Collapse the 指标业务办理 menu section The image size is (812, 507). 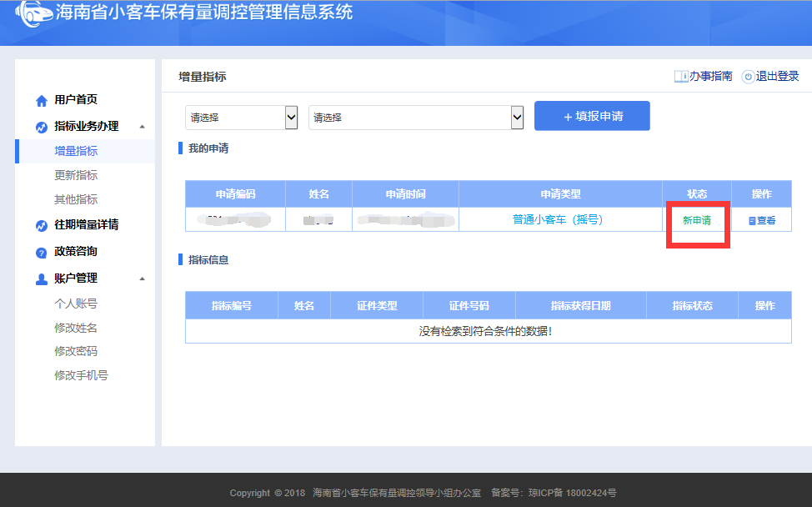(x=142, y=127)
